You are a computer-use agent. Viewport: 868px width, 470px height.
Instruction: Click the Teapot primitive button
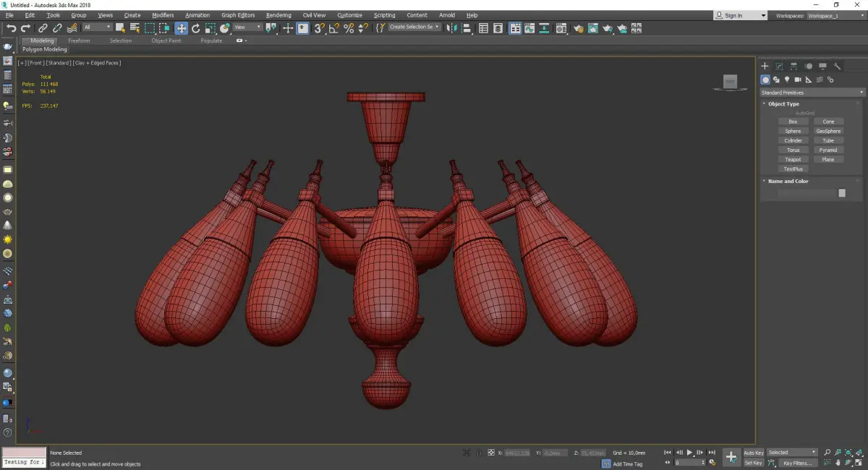pos(793,159)
